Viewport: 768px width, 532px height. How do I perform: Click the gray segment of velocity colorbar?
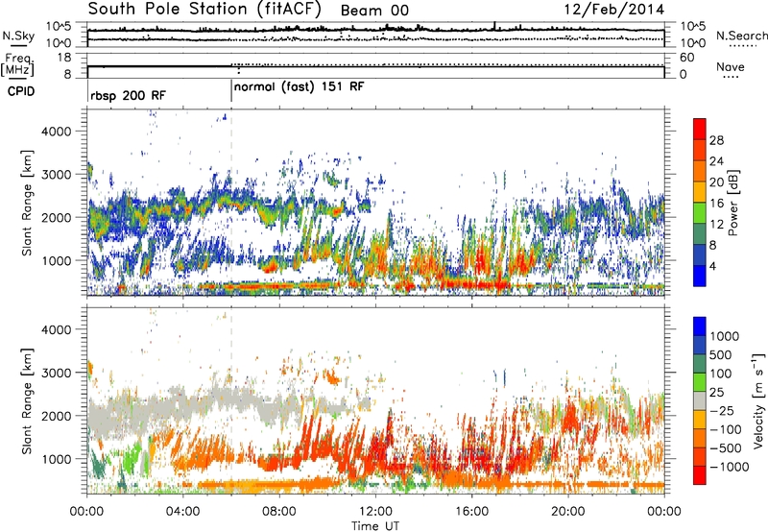[700, 400]
